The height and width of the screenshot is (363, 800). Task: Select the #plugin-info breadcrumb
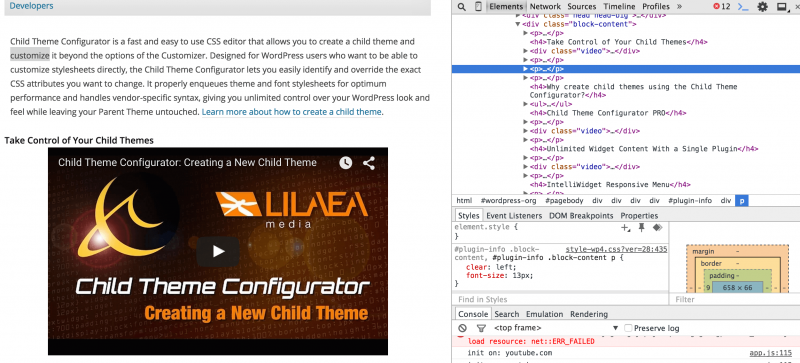click(x=690, y=201)
